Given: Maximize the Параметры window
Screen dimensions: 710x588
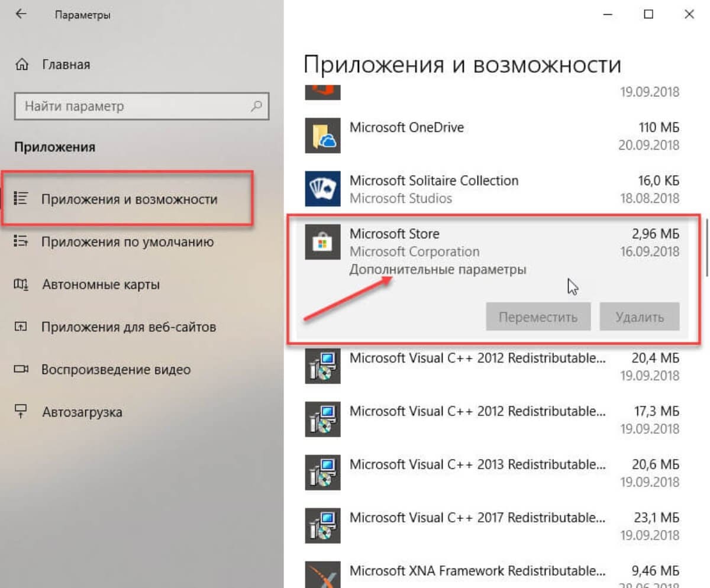Looking at the screenshot, I should (649, 14).
